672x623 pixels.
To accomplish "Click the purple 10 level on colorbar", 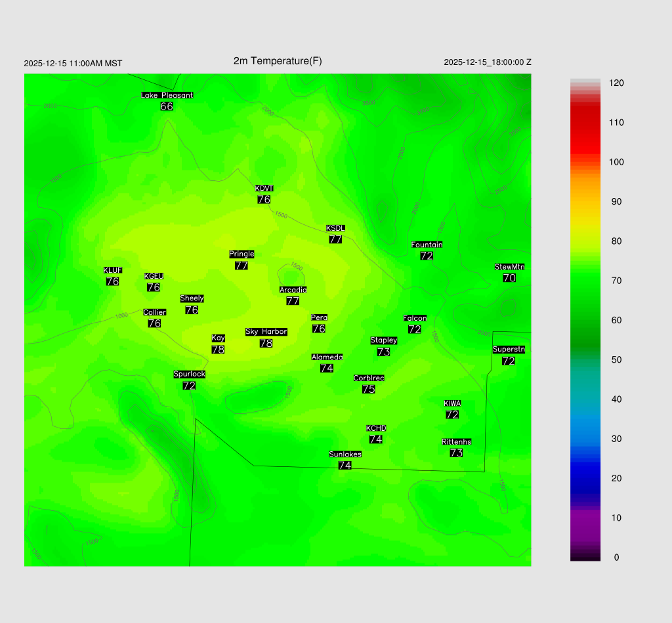I will pos(585,517).
